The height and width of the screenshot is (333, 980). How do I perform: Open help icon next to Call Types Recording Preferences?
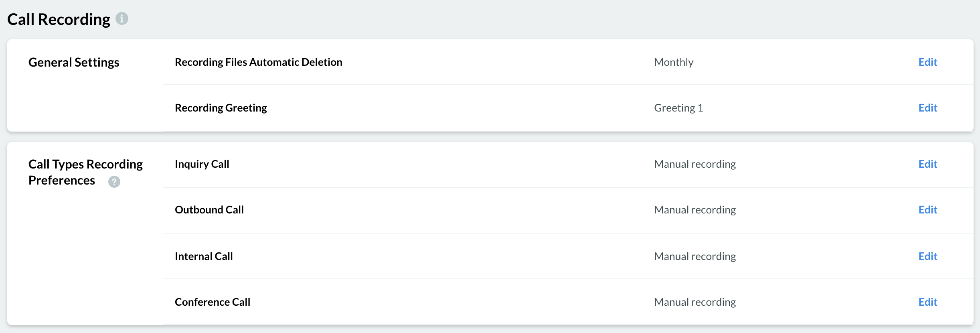(x=114, y=182)
